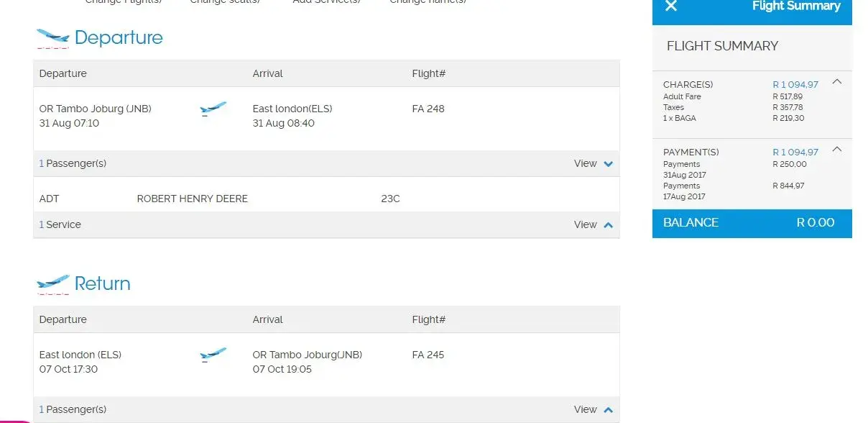Collapse the 1 Service row chevron
Viewport: 868px width, 423px height.
(609, 225)
